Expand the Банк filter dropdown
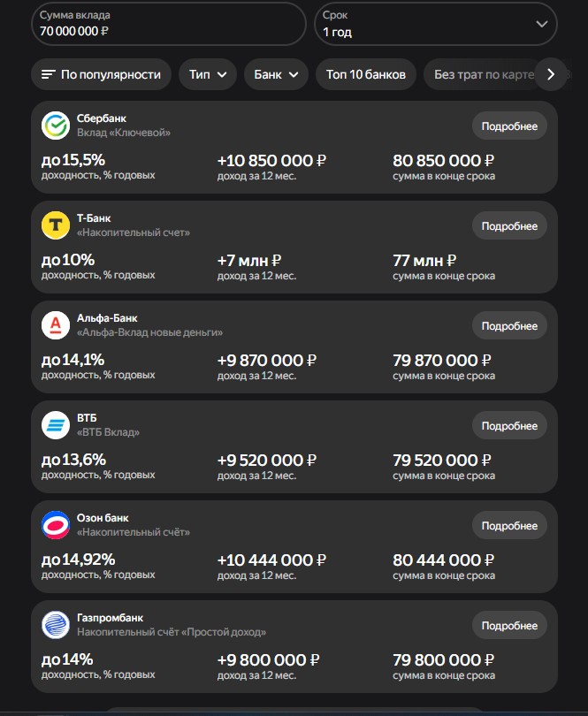The image size is (588, 716). [276, 74]
